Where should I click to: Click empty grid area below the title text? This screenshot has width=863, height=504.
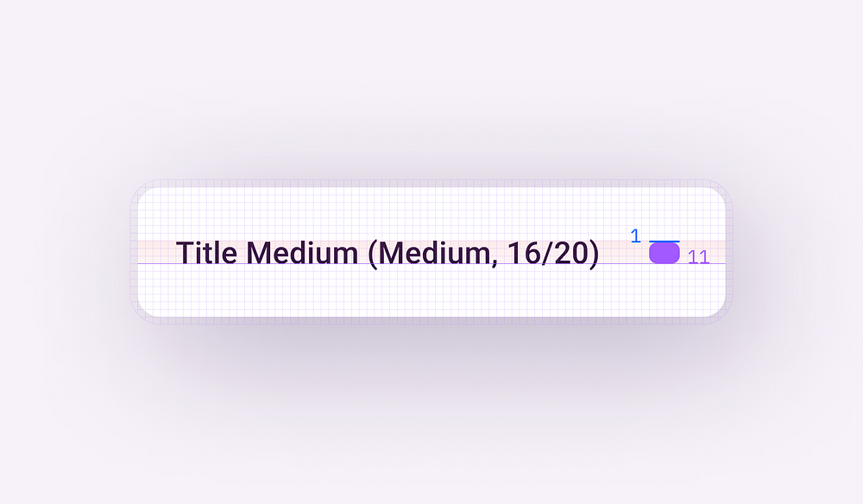coord(385,292)
